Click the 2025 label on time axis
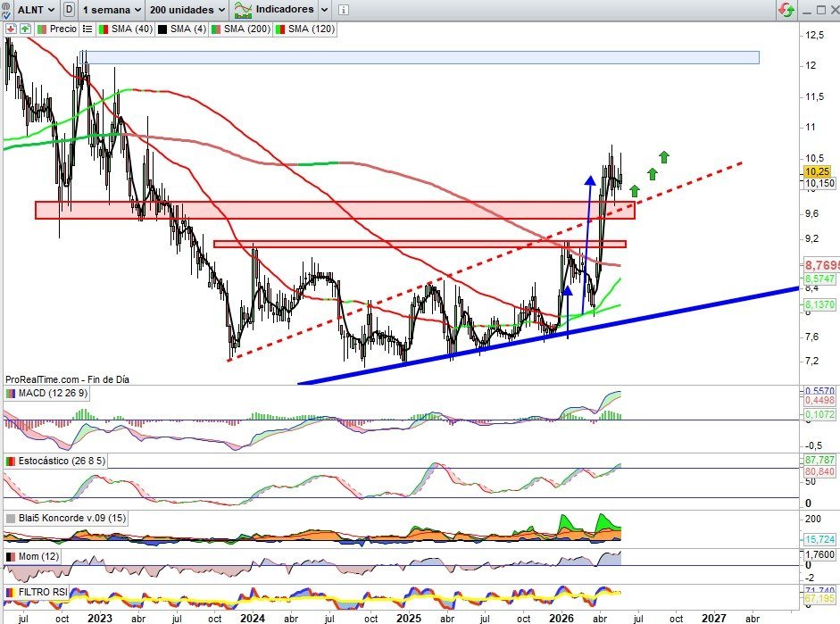 pos(409,618)
